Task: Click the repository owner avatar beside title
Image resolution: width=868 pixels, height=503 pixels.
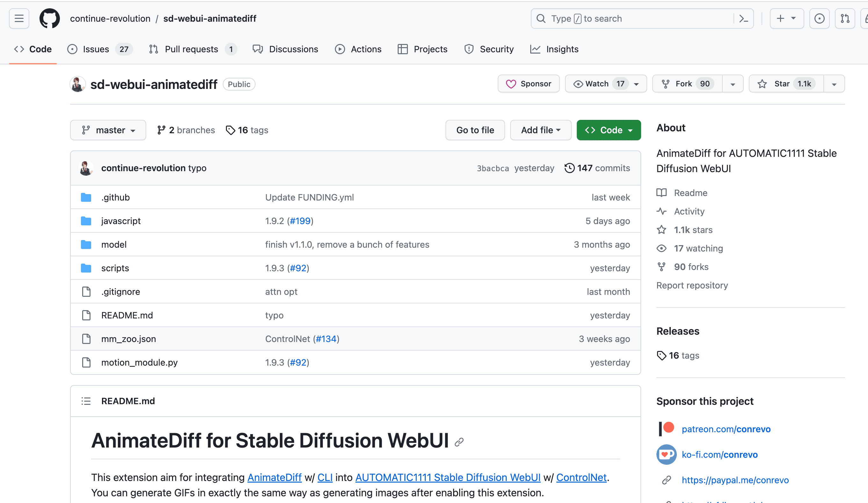Action: coord(78,84)
